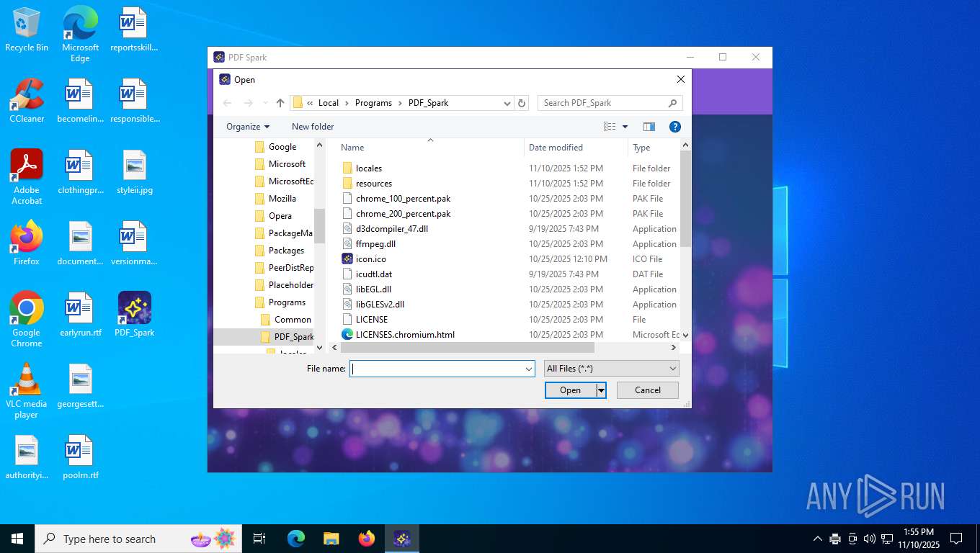Select the Common folder in tree
980x553 pixels.
click(293, 320)
